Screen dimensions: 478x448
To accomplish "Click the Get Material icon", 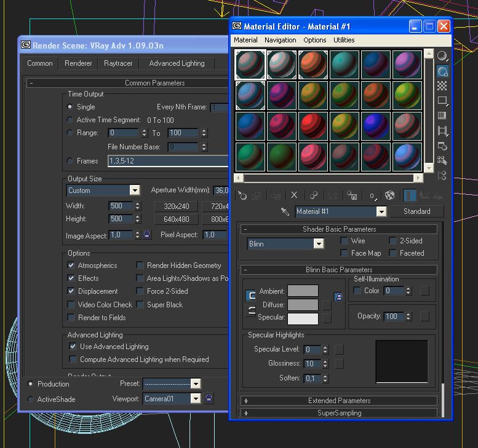I will [242, 195].
